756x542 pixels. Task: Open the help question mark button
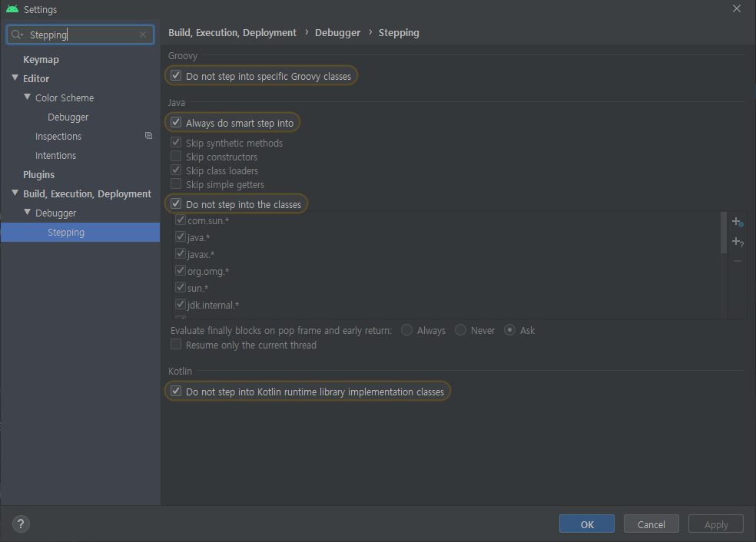coord(21,524)
